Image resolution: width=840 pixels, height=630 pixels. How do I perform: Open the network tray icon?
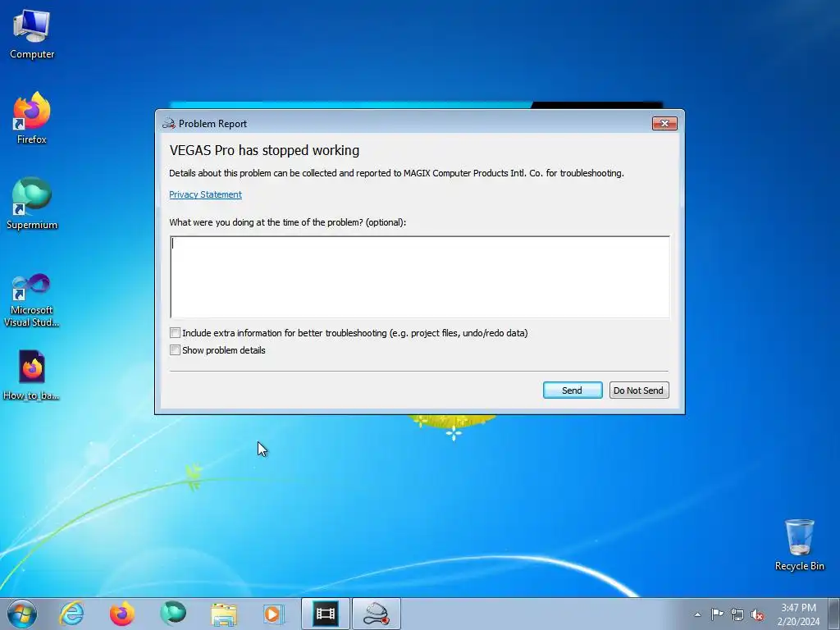click(737, 614)
